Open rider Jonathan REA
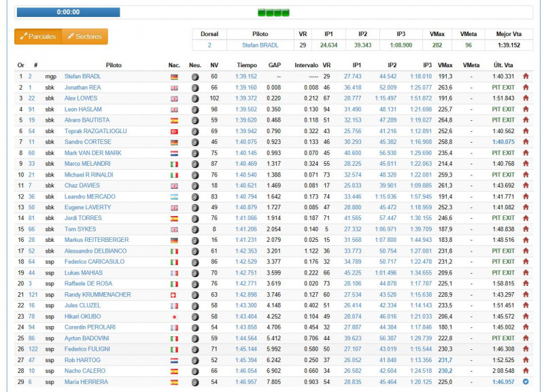This screenshot has width=544, height=392. [82, 88]
